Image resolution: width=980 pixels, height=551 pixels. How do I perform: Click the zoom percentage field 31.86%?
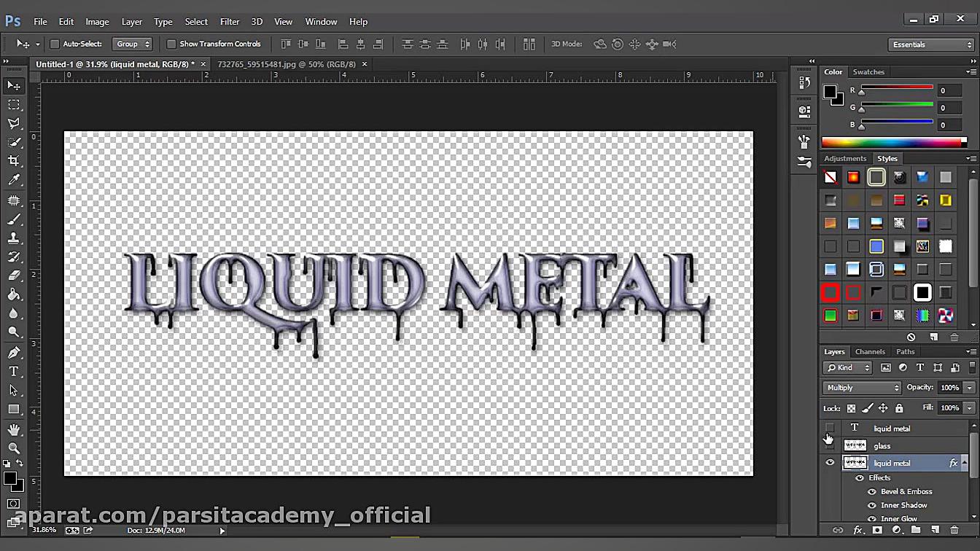pos(44,531)
